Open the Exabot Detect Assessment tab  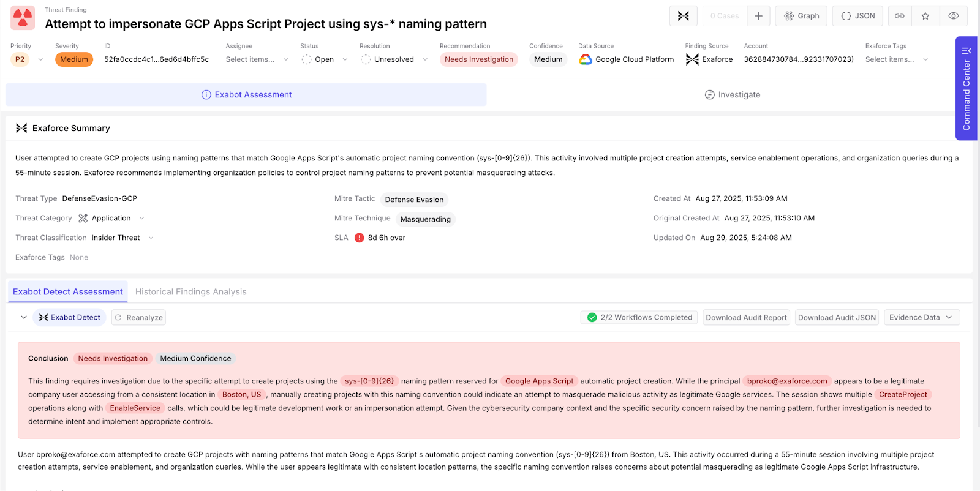(x=68, y=292)
